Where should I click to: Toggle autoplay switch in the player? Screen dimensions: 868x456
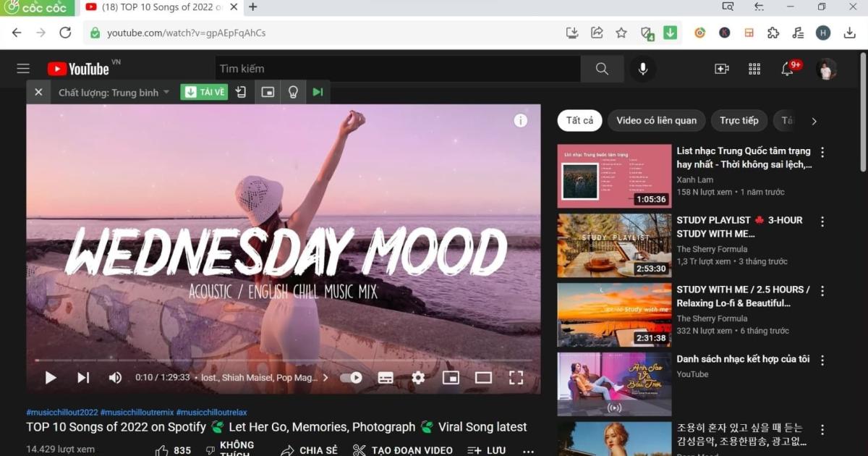point(351,377)
